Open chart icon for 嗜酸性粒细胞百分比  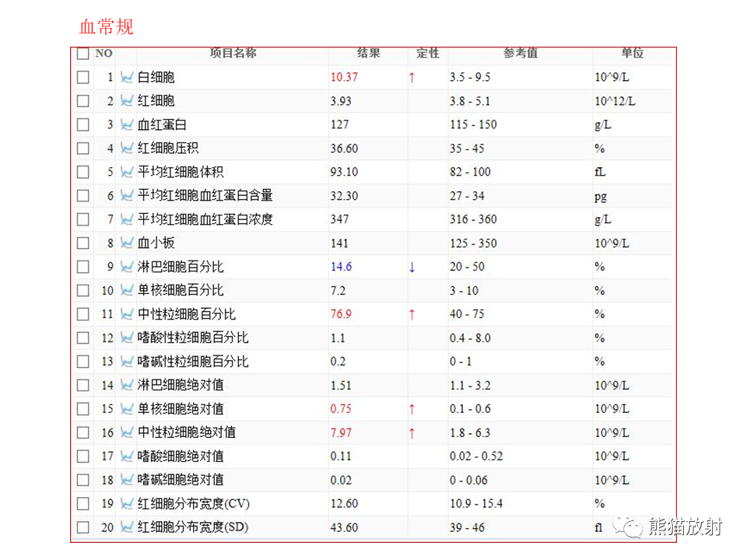tap(126, 338)
